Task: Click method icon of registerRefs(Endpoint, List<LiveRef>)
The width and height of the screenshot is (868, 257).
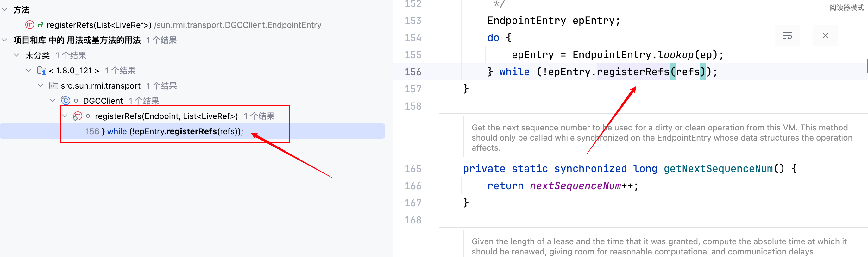Action: click(78, 116)
